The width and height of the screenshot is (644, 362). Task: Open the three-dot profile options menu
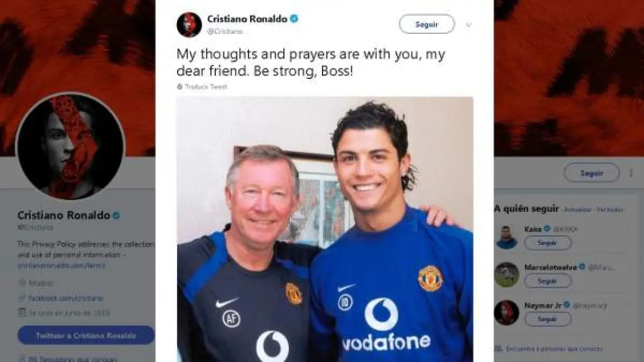tap(631, 172)
